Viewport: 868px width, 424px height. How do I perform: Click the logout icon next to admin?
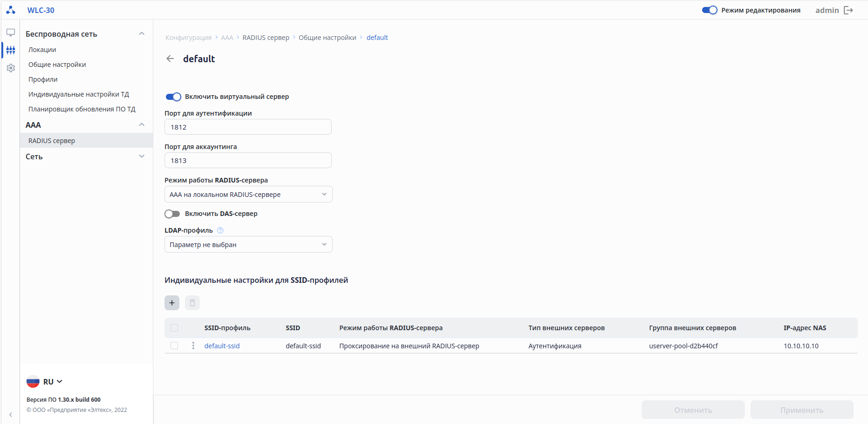click(x=848, y=10)
